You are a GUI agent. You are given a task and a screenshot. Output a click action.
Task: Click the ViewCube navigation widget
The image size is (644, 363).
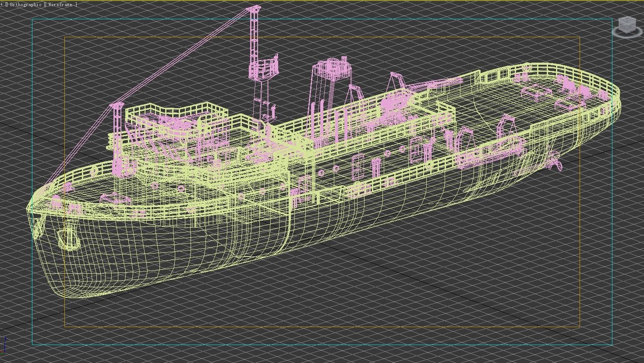[x=627, y=26]
